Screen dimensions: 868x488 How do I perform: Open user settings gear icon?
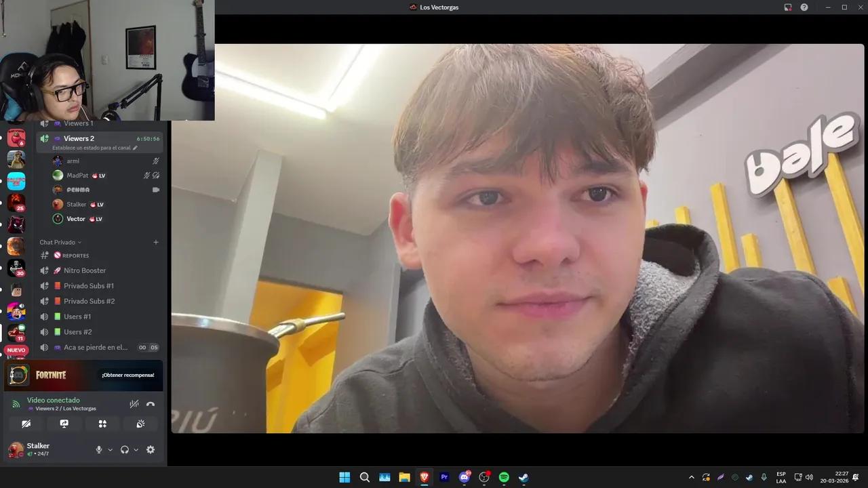point(151,449)
